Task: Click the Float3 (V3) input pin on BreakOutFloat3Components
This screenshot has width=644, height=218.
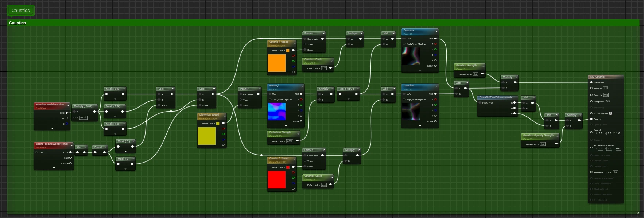Action: click(x=480, y=103)
